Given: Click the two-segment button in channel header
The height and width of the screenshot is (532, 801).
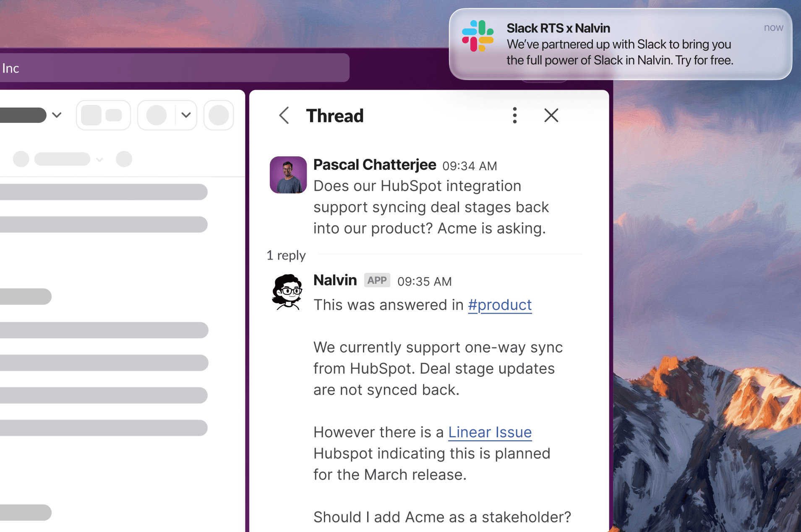Looking at the screenshot, I should click(103, 115).
